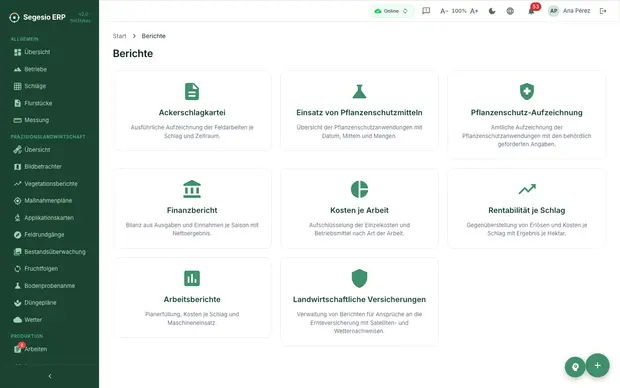Click the bank icon of Finanzbericht
This screenshot has width=620, height=388.
(192, 189)
